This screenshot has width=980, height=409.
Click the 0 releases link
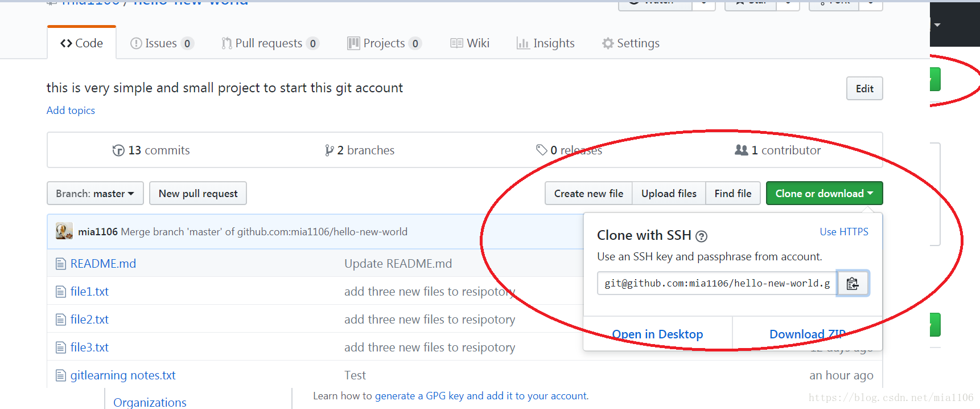coord(569,150)
